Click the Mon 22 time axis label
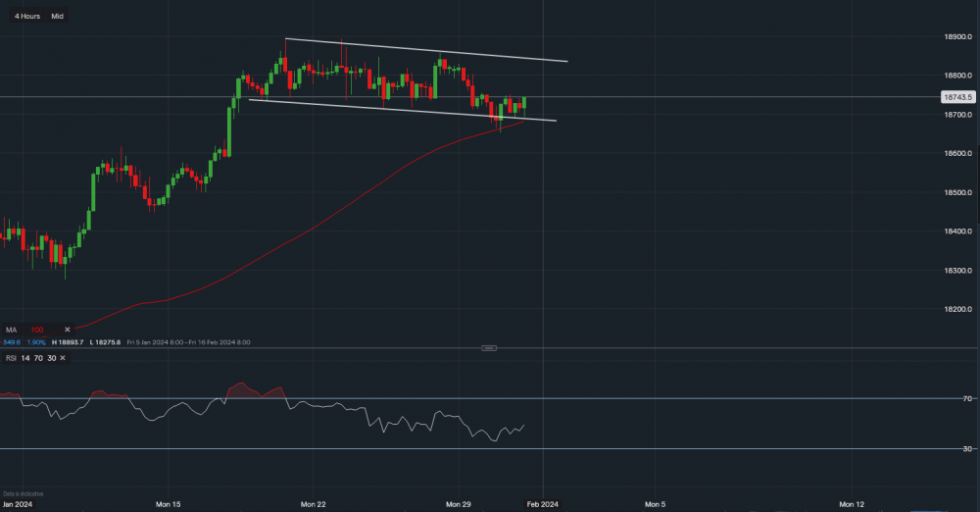This screenshot has width=980, height=512. point(313,504)
